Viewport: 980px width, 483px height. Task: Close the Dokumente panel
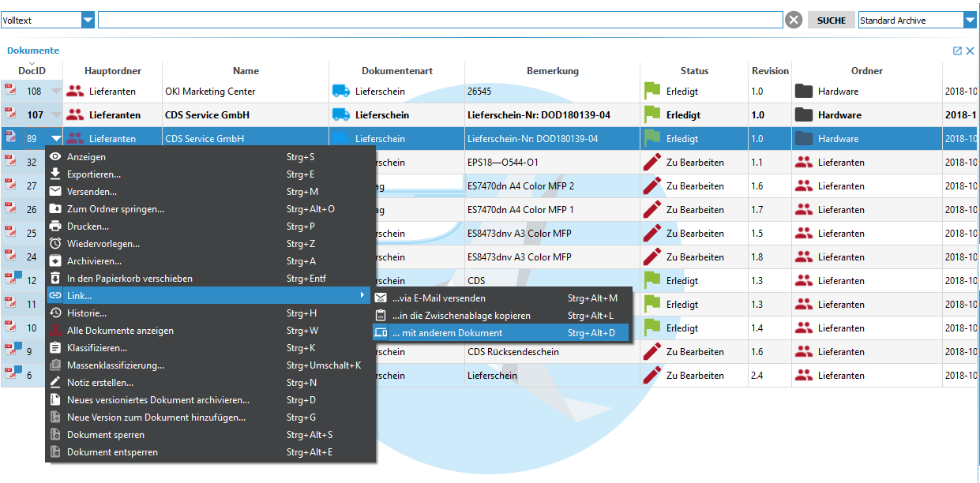pyautogui.click(x=971, y=51)
